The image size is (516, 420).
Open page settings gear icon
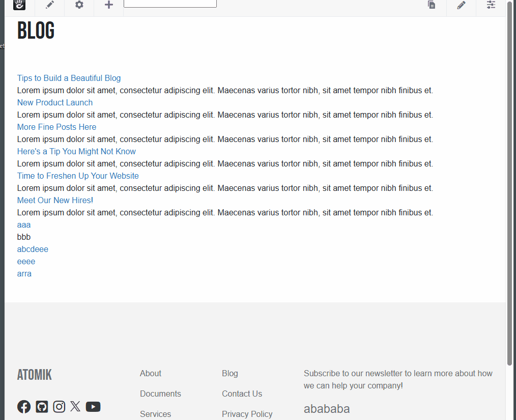[79, 5]
